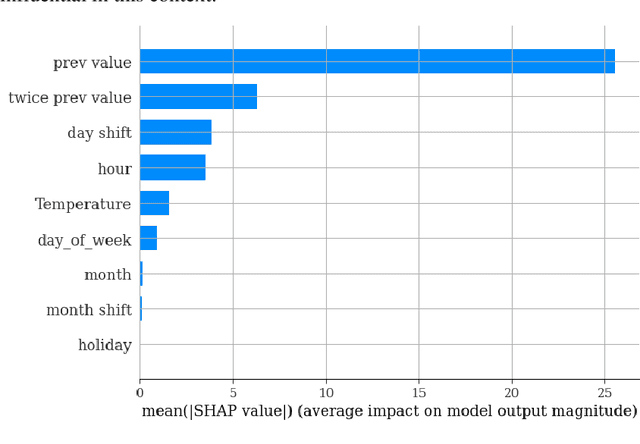Image resolution: width=640 pixels, height=444 pixels.
Task: Click the x-axis tick label 10
Action: (x=326, y=392)
